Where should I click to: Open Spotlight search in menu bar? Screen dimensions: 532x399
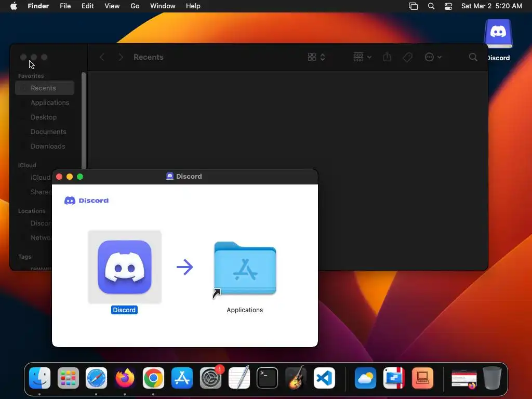431,6
